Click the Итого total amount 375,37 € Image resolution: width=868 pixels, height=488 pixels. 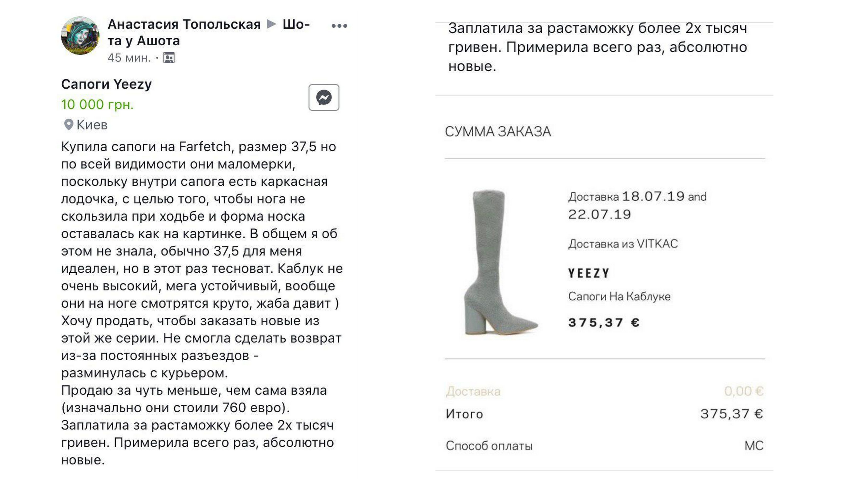point(732,414)
